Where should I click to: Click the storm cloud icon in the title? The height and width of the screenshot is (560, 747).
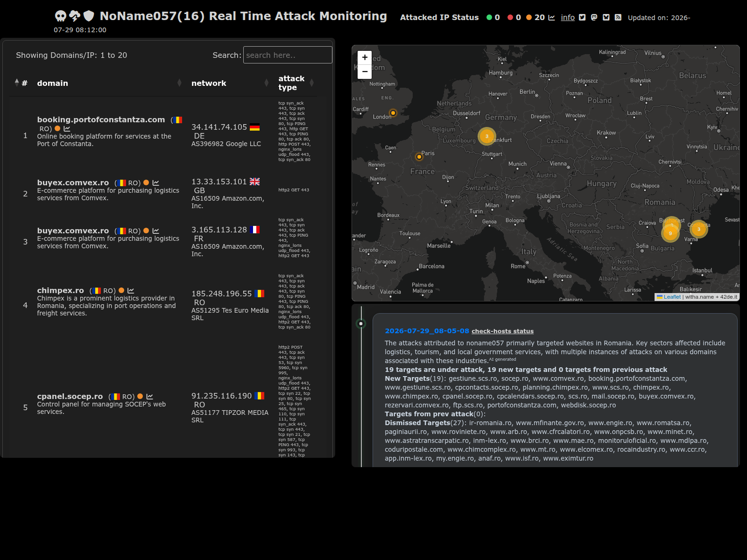75,16
